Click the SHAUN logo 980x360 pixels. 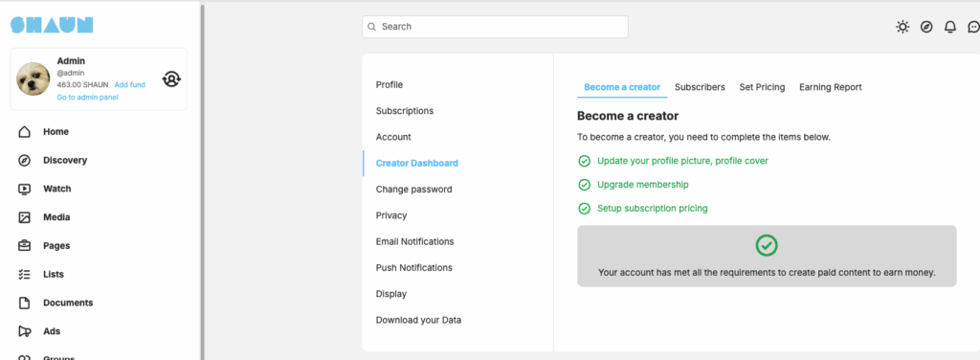click(52, 25)
